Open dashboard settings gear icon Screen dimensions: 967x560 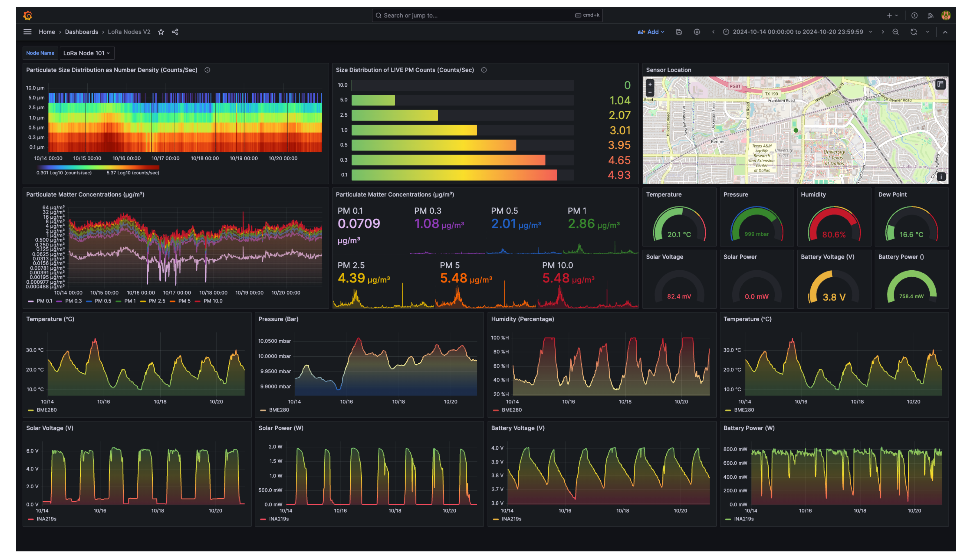click(x=697, y=32)
